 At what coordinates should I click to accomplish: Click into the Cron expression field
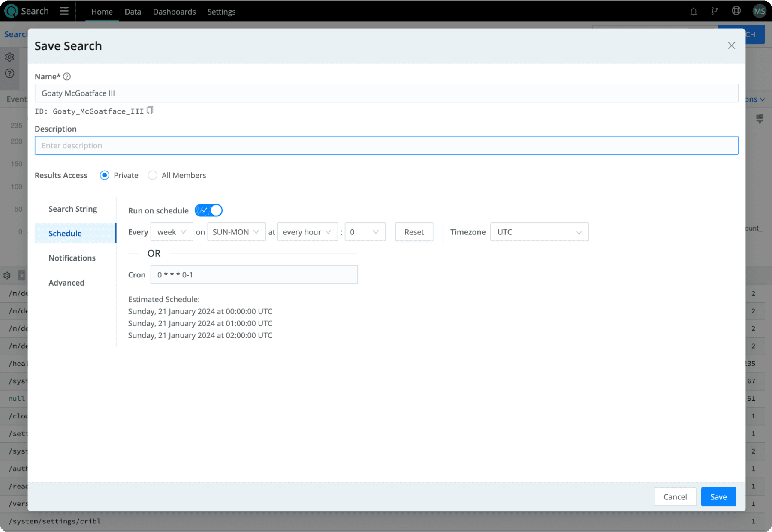[x=254, y=275]
